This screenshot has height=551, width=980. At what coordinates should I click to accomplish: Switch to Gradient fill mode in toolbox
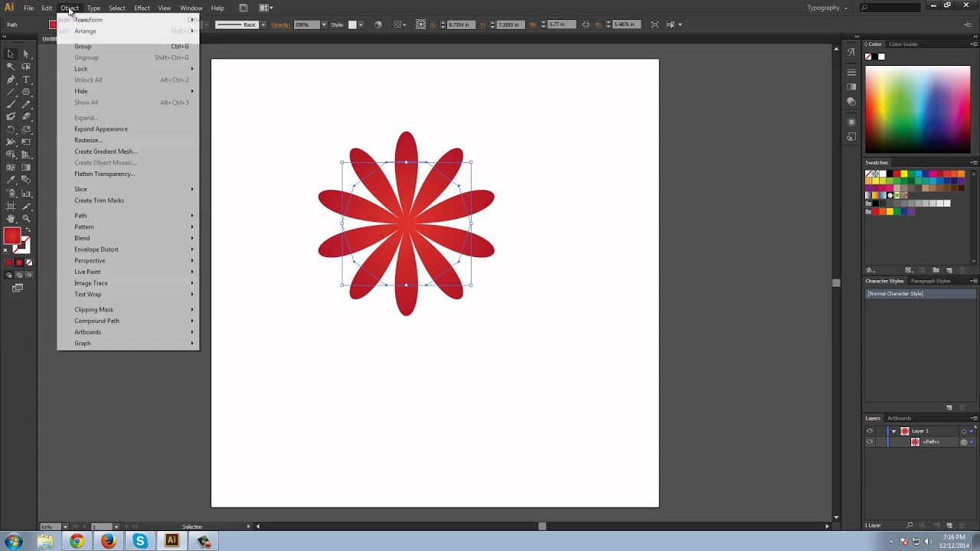(19, 263)
